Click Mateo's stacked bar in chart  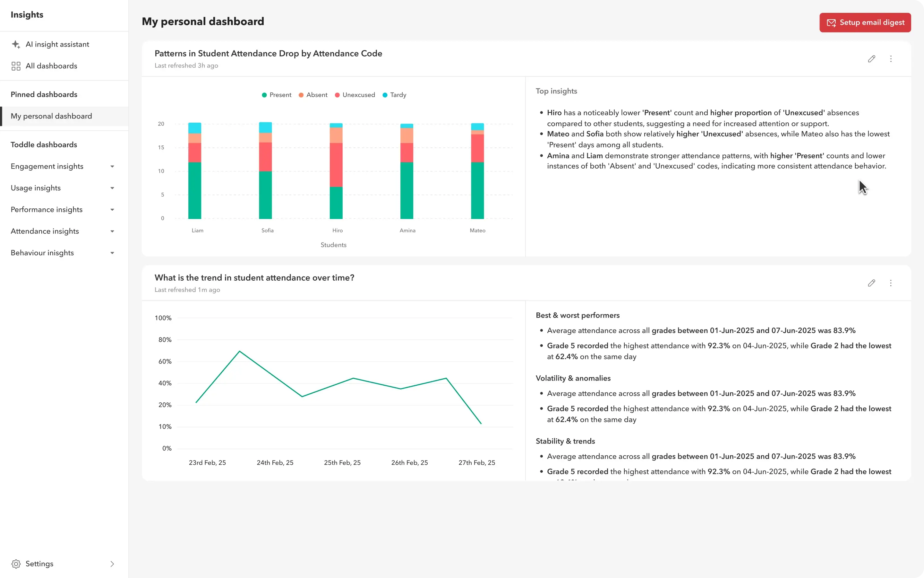pos(477,171)
